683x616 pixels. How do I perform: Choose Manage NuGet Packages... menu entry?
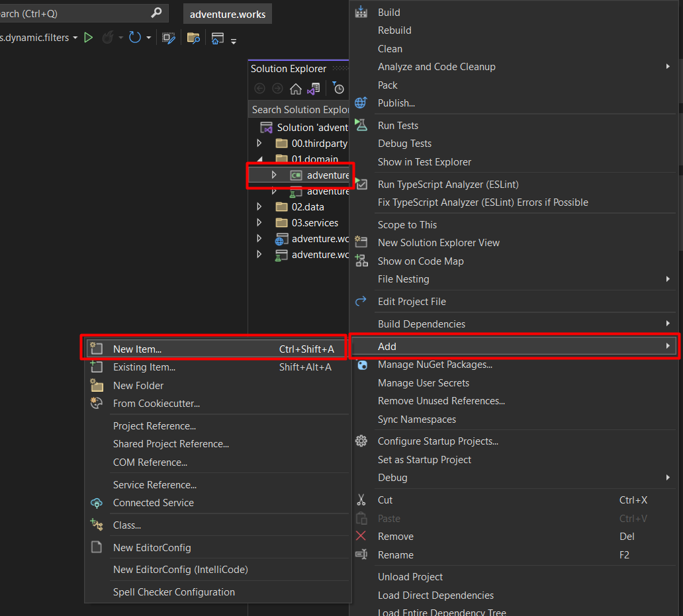435,365
